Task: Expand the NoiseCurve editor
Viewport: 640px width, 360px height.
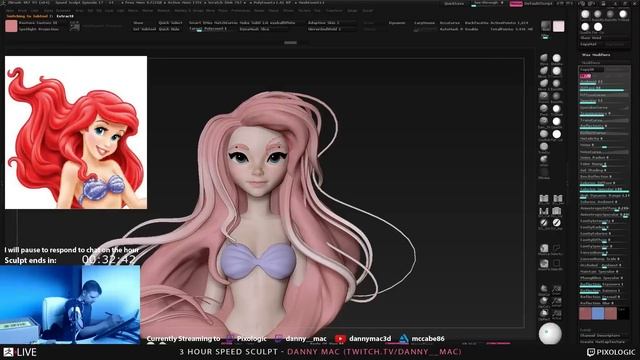Action: point(604,152)
